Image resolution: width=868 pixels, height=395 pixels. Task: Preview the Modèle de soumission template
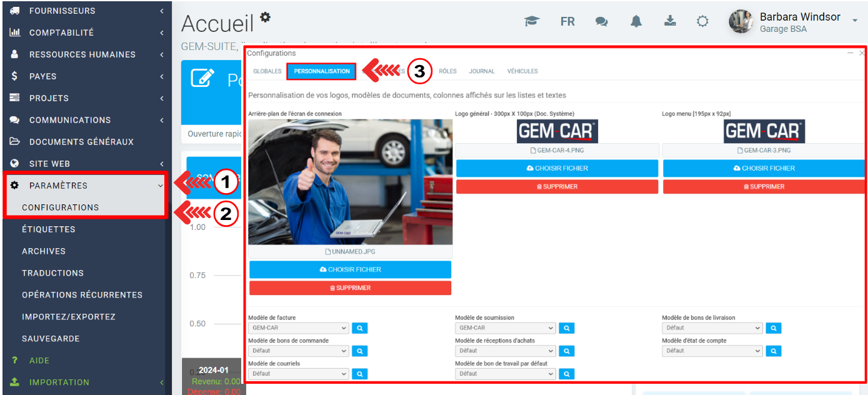(566, 328)
